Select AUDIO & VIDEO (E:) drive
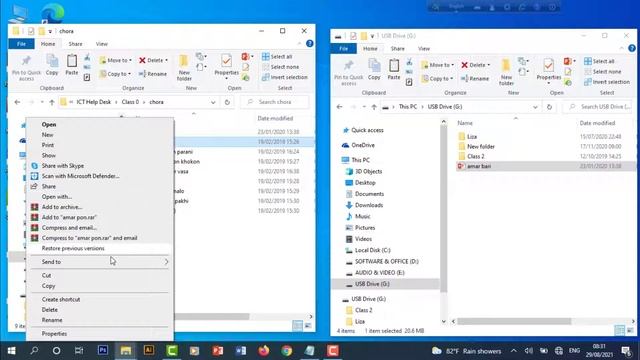Screen dimensions: 640x360 tap(380, 272)
